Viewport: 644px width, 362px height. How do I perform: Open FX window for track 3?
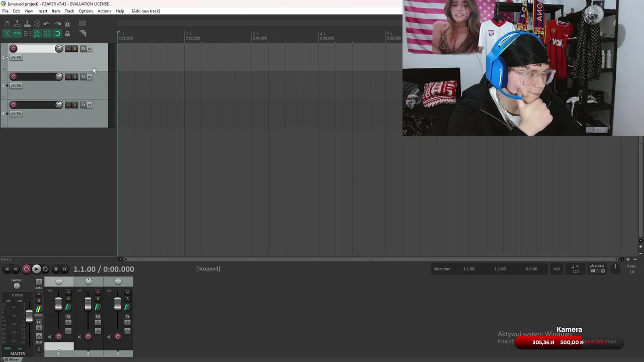tap(84, 105)
